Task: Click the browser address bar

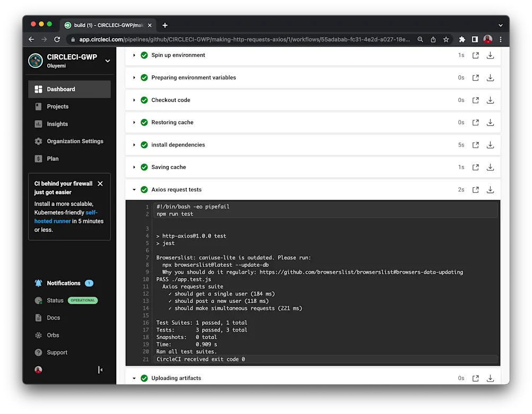Action: tap(239, 39)
